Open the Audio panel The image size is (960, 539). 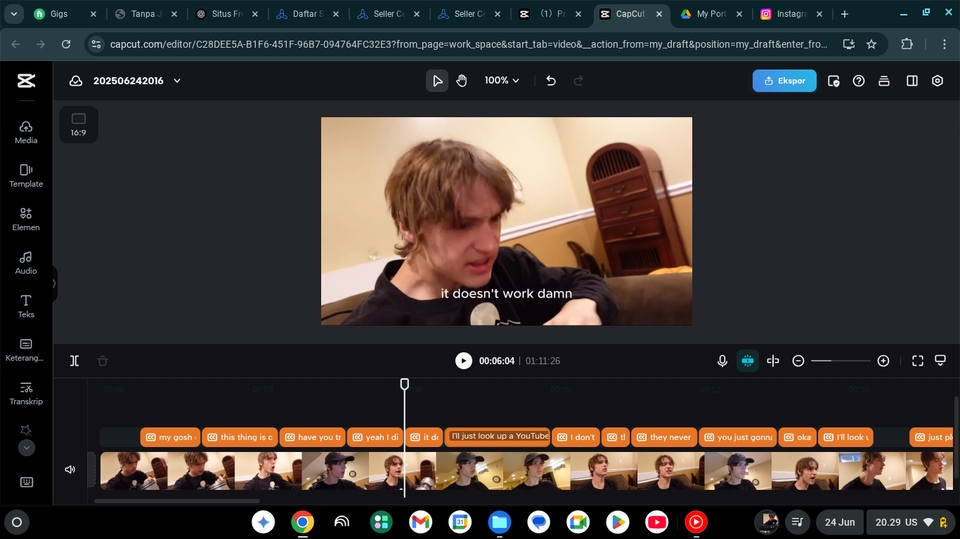click(26, 263)
